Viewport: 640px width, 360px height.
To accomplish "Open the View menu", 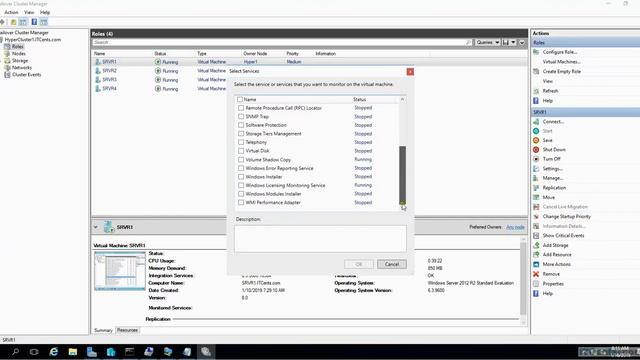I will coord(29,12).
